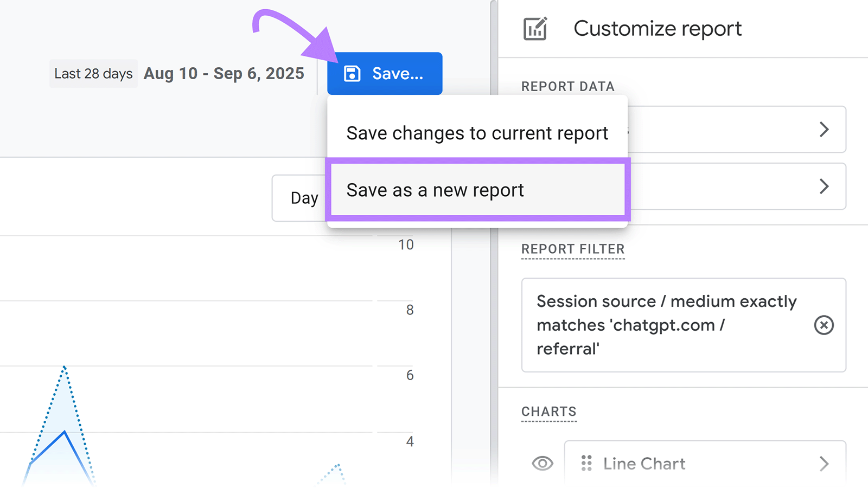Open the Last 28 days date selector

[x=93, y=73]
